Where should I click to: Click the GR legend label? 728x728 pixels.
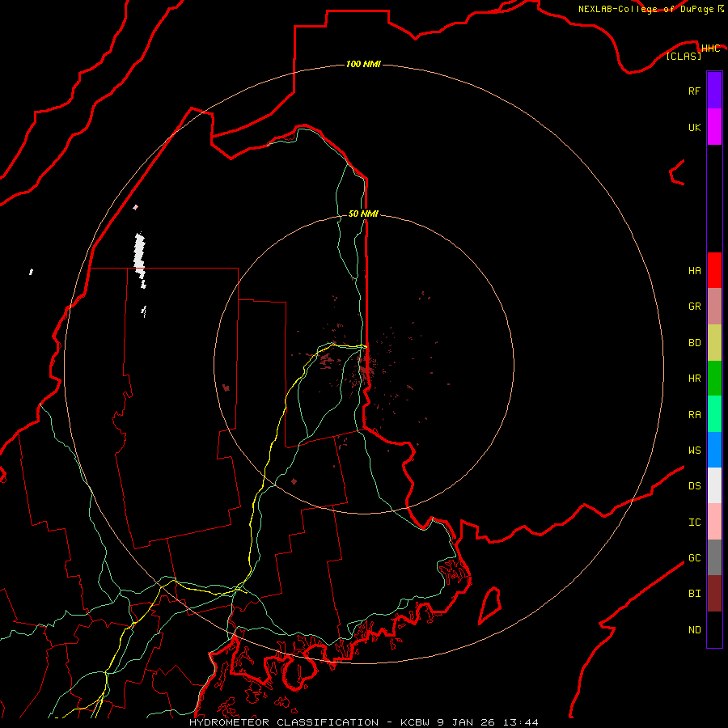click(x=694, y=307)
